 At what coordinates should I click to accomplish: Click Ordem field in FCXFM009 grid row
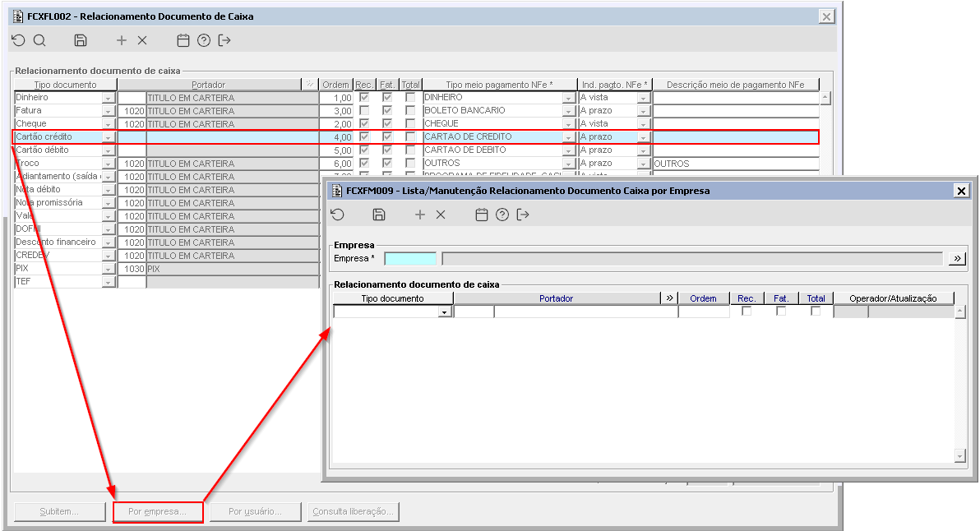point(704,312)
